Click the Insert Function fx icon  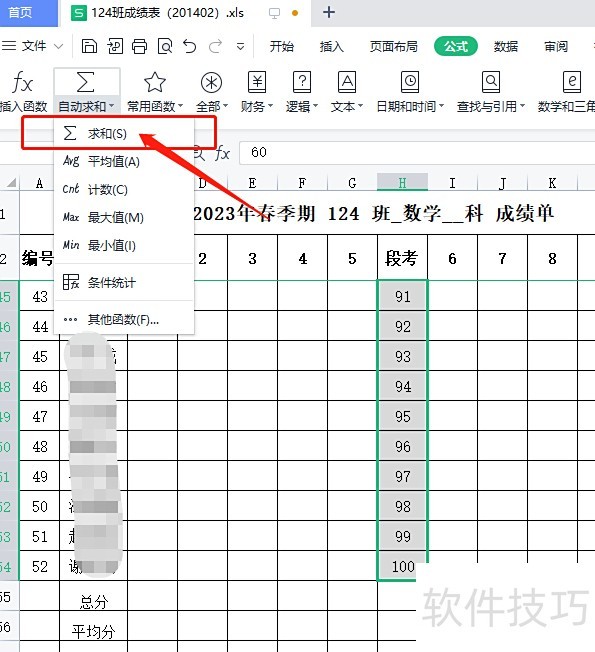coord(22,82)
